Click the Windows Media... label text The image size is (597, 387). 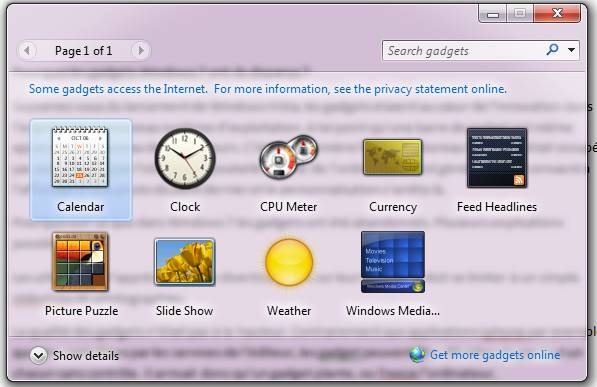click(x=393, y=311)
